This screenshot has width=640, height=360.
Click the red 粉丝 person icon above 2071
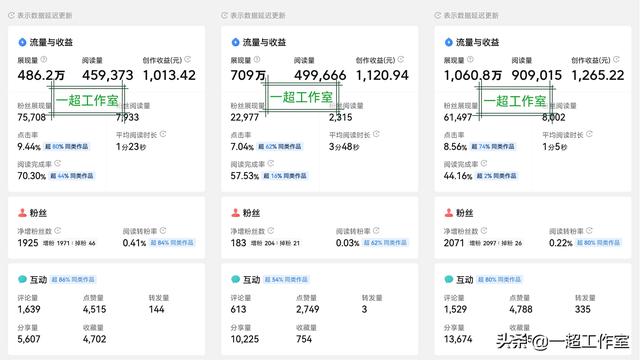tap(449, 213)
